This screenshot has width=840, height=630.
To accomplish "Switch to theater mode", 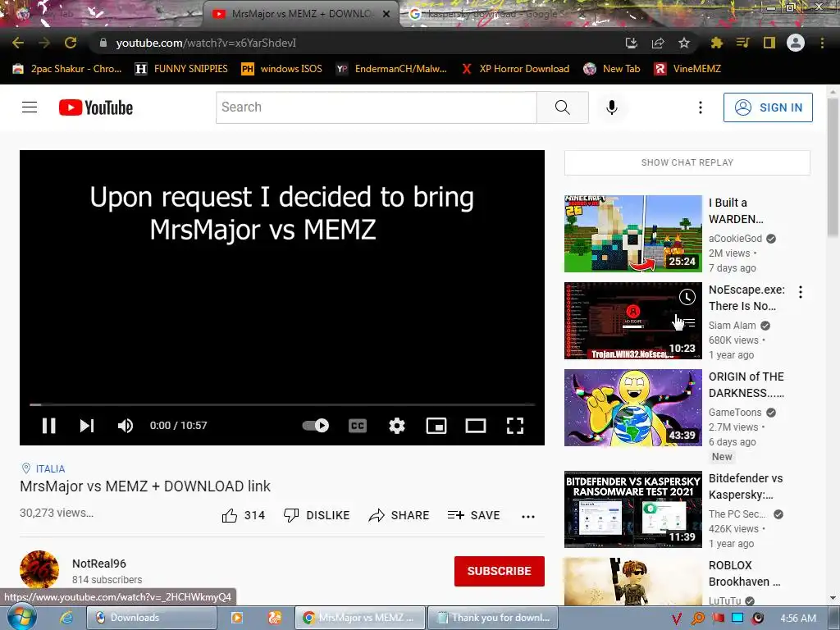I will [476, 426].
